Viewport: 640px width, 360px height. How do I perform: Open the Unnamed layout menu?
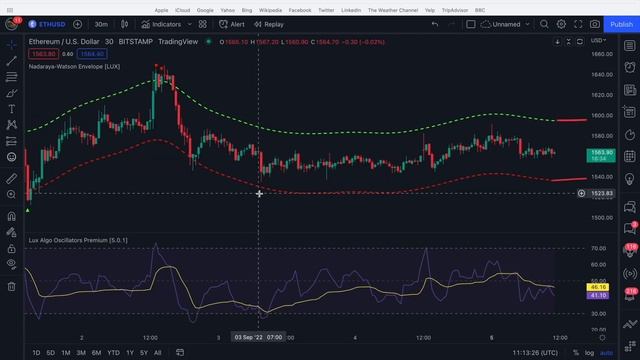505,24
